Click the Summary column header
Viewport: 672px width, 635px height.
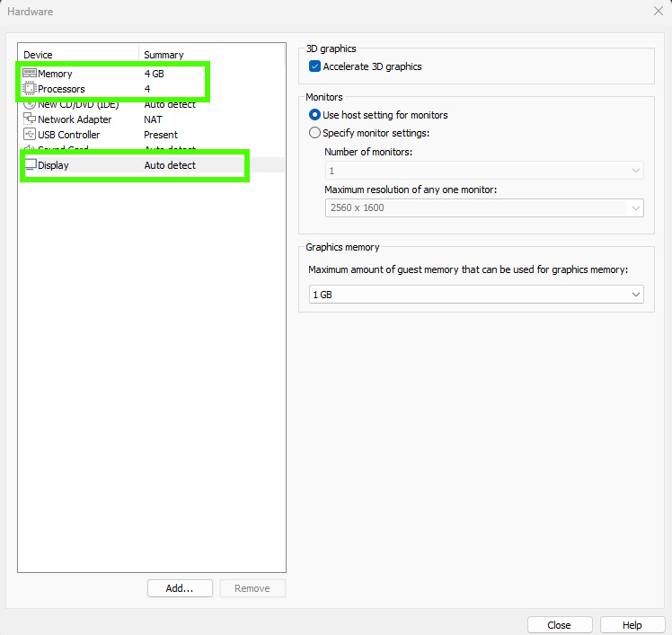pos(211,55)
